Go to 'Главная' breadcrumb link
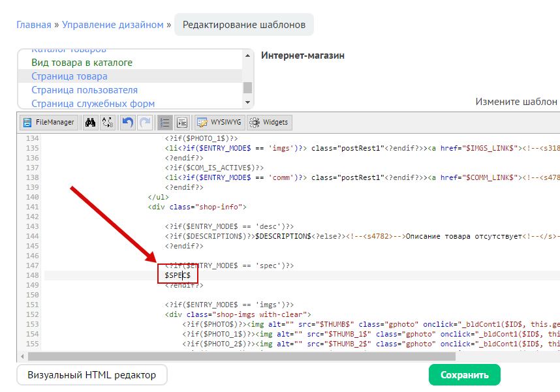This screenshot has width=560, height=392. point(33,25)
